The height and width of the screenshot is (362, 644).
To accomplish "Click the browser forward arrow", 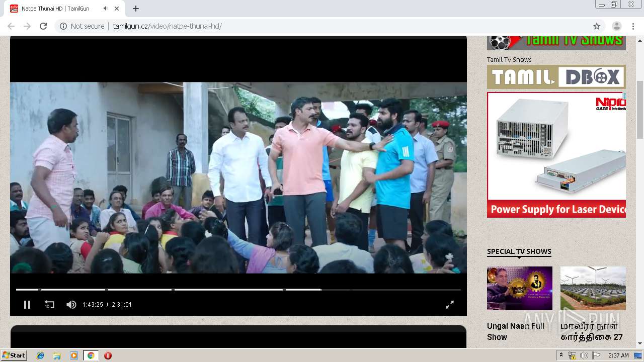I will [x=27, y=26].
